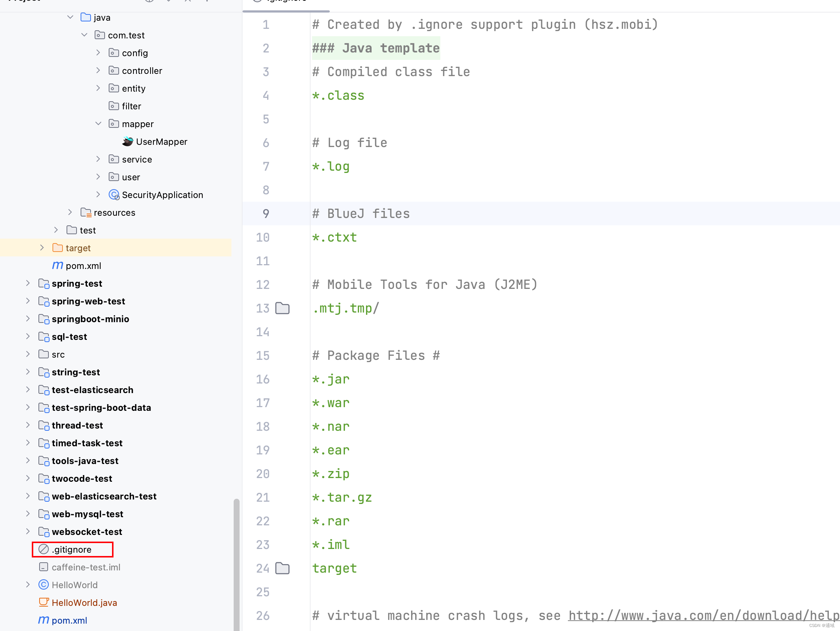This screenshot has width=840, height=631.
Task: Click the java folder icon
Action: pyautogui.click(x=86, y=17)
